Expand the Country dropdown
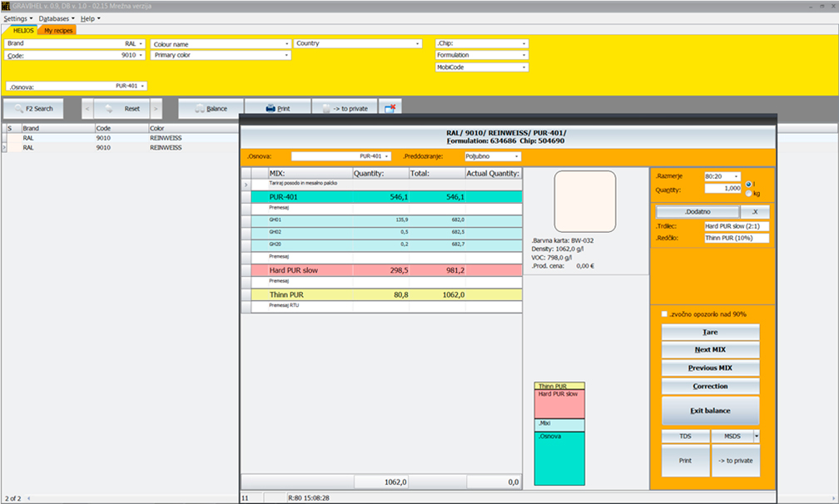The height and width of the screenshot is (504, 839). pos(417,44)
